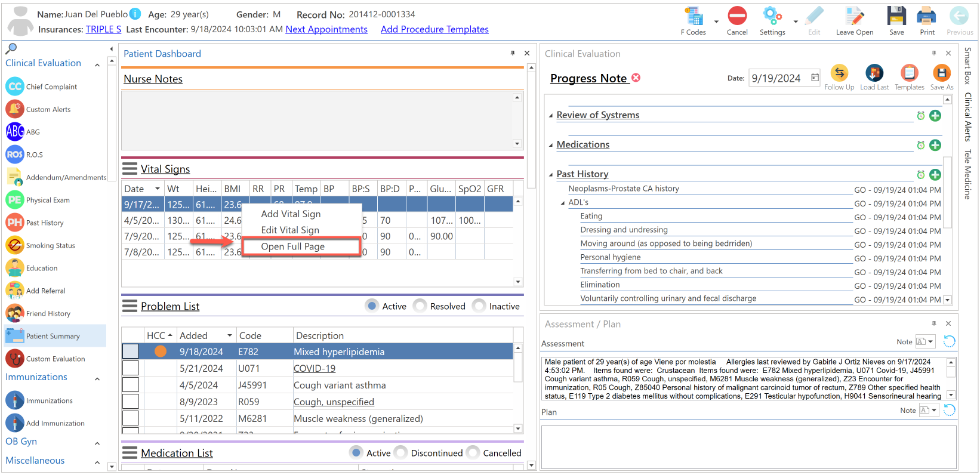Screen dimensions: 980x475
Task: Click the red Cancel icon
Action: point(737,16)
